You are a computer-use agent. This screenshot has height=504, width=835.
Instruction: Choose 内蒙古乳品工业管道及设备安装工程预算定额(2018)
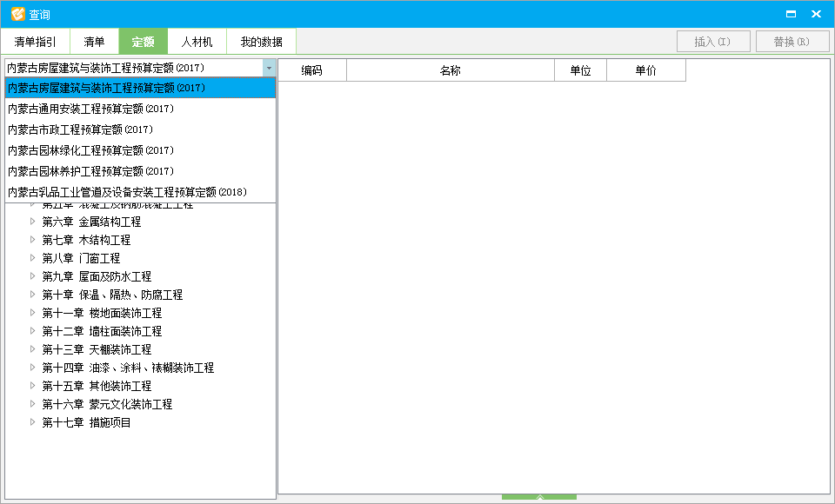(x=140, y=191)
